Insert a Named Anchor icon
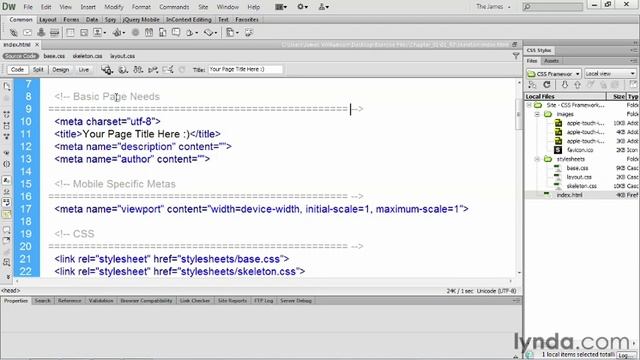This screenshot has height=360, width=640. coord(41,33)
